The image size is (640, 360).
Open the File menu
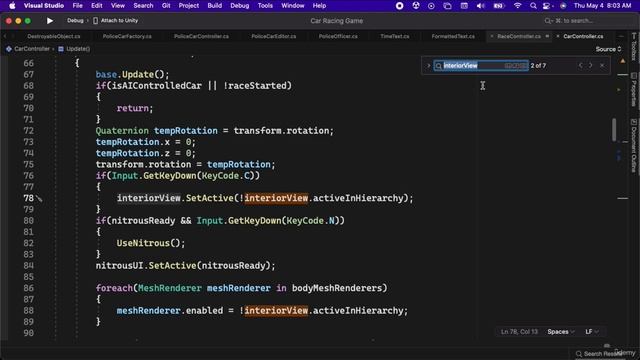point(78,6)
